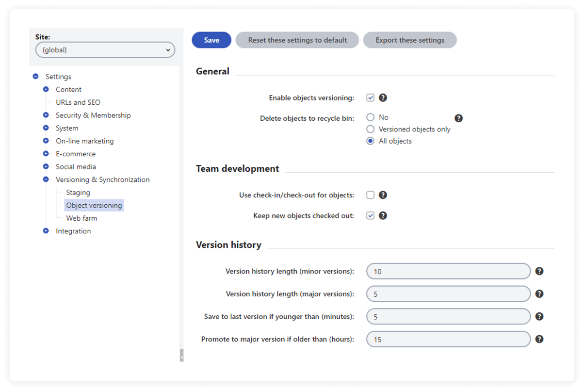Expand the Content settings node
The image size is (584, 392).
click(x=46, y=89)
